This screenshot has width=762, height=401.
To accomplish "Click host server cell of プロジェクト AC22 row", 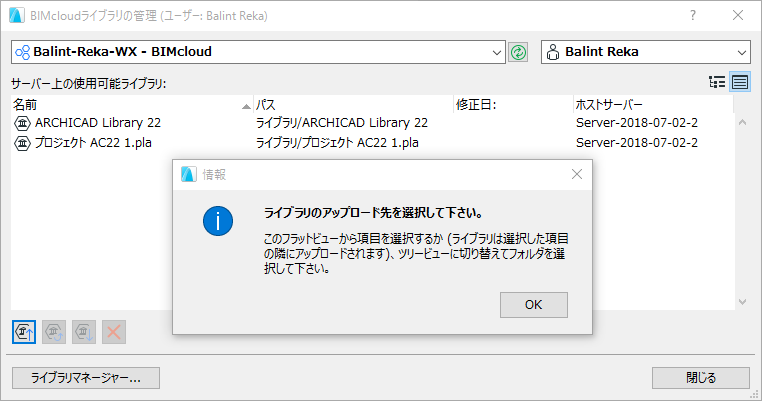I will click(x=637, y=143).
